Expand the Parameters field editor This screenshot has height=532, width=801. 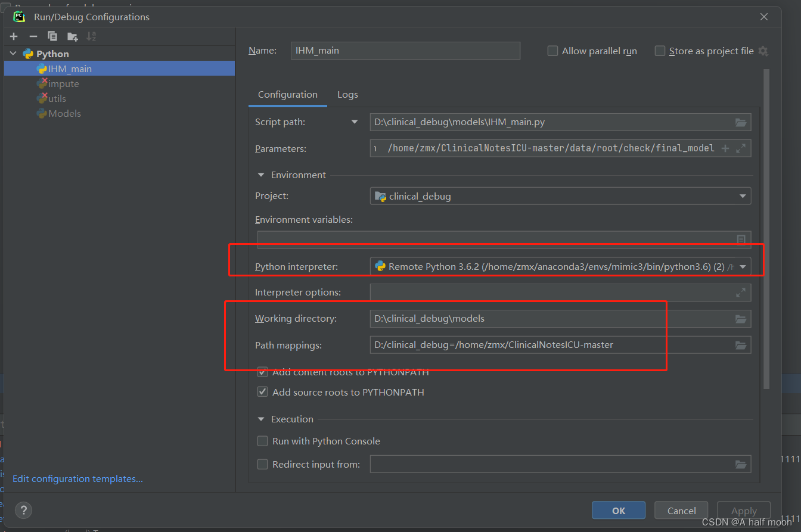(741, 148)
